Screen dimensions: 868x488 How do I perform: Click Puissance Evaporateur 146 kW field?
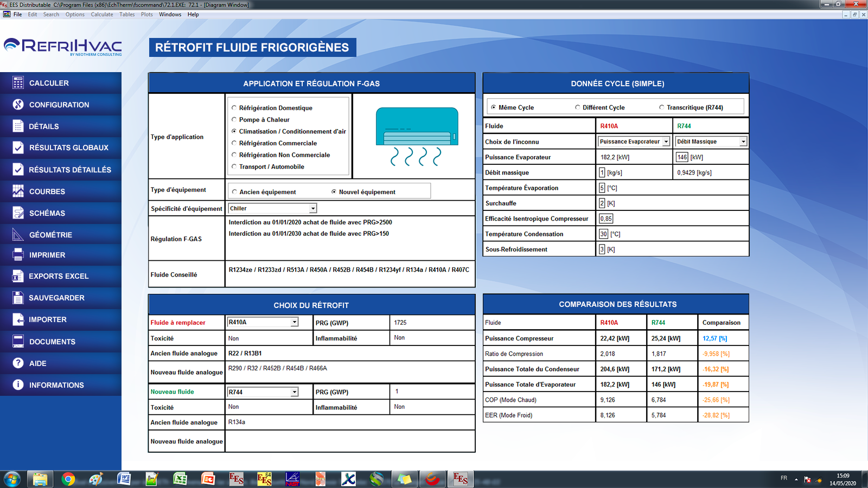(x=682, y=157)
